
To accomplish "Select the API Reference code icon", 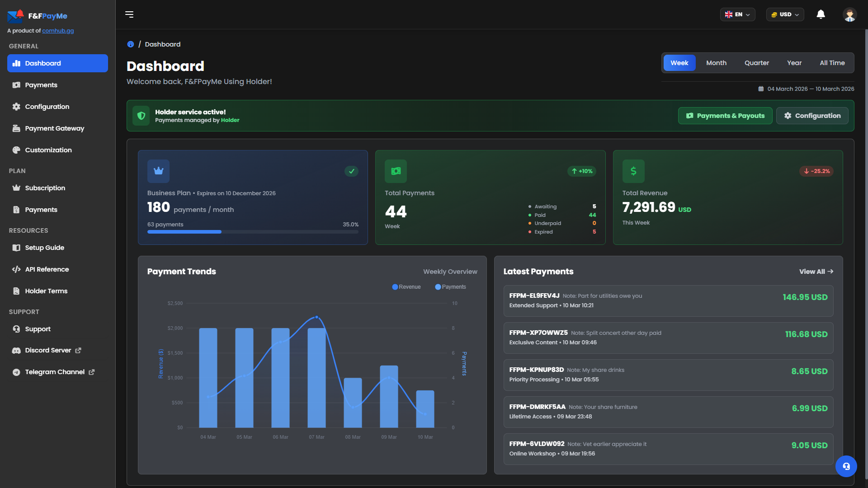I will (x=16, y=269).
